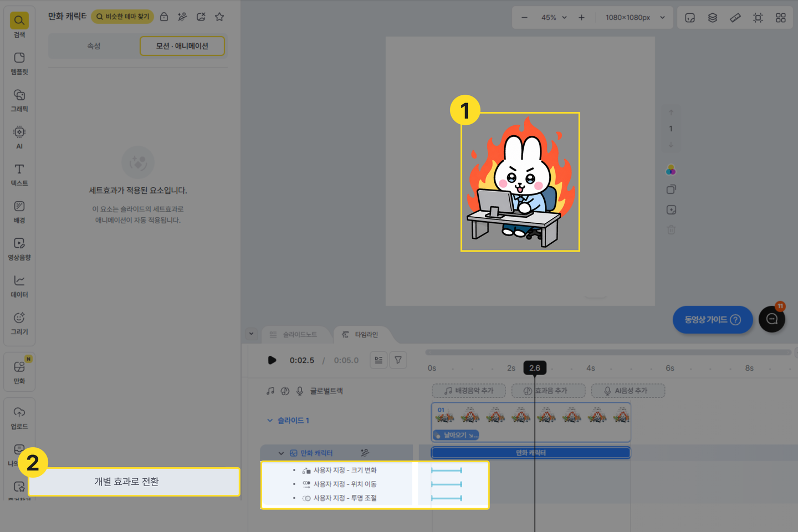Click the ruler icon in top toolbar

735,18
